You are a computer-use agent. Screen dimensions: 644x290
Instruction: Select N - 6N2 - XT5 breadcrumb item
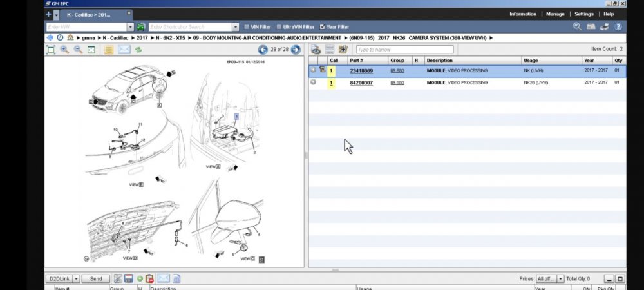pyautogui.click(x=171, y=38)
